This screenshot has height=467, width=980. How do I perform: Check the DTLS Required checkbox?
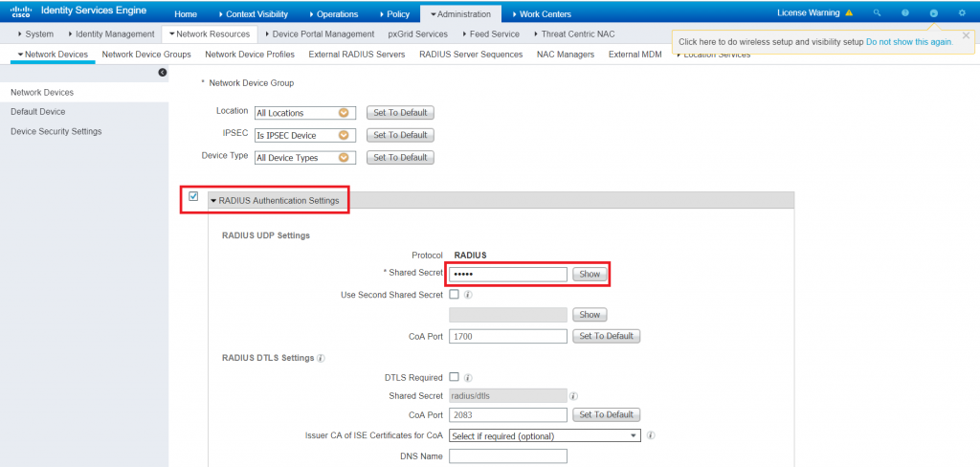pyautogui.click(x=454, y=378)
